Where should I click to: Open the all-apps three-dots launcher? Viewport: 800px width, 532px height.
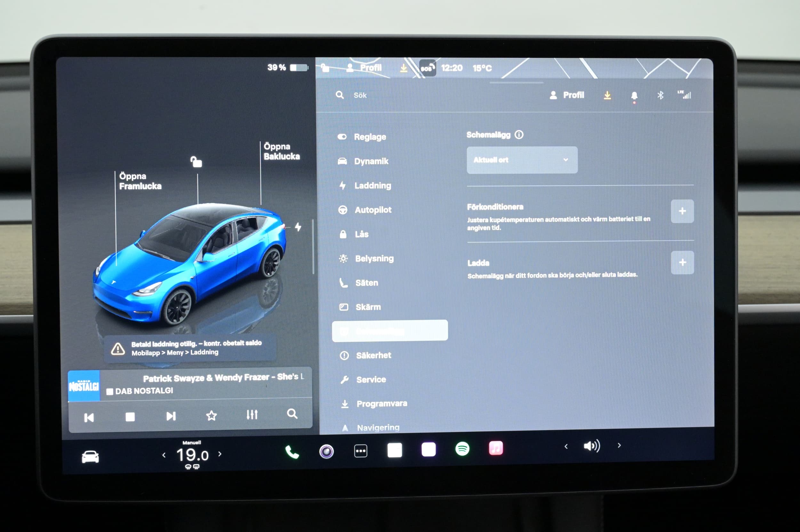pyautogui.click(x=360, y=451)
